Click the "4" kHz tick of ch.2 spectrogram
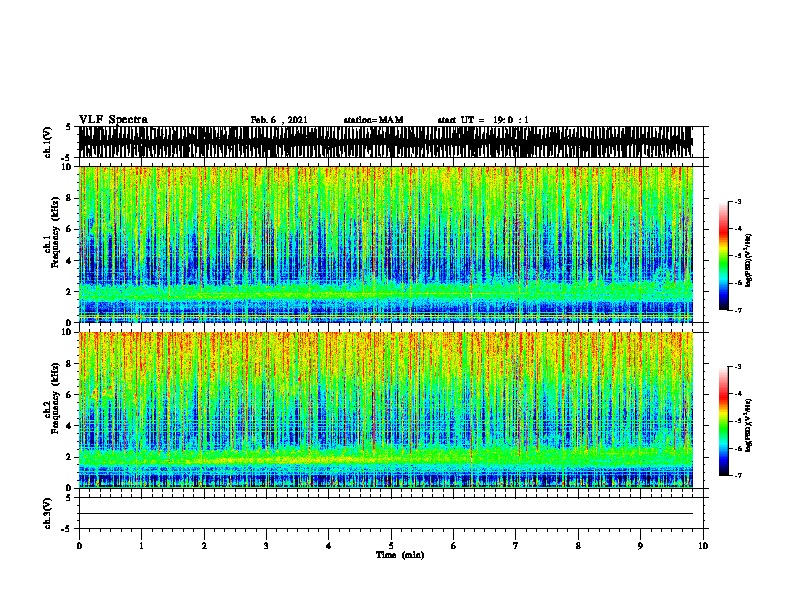 click(69, 426)
